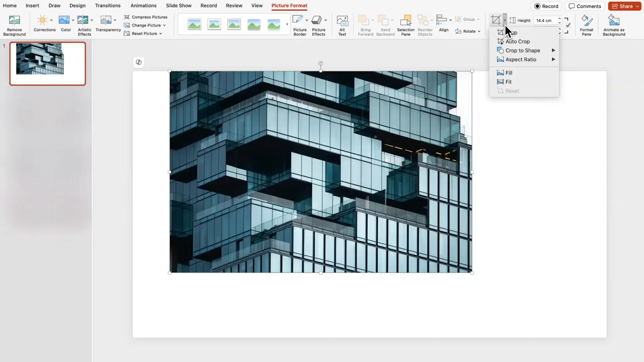Expand the picture styles gallery arrow
Screen dimensions: 644x362
287,24
